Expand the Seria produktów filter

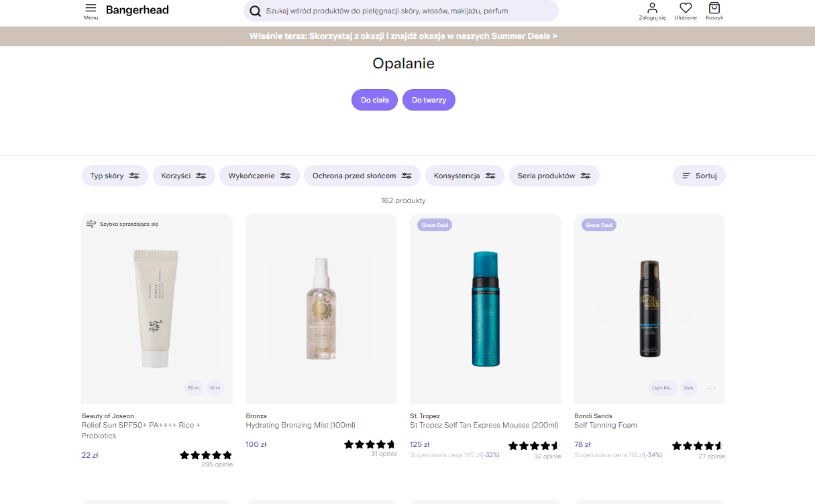click(x=554, y=176)
